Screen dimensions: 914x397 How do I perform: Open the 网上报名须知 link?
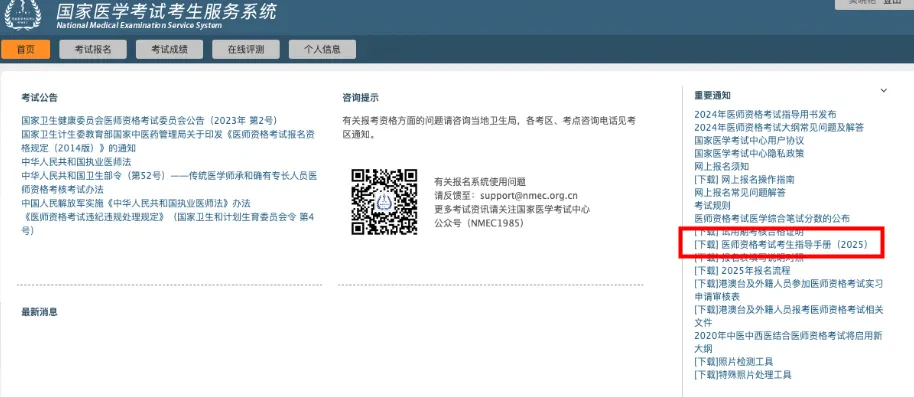[722, 167]
